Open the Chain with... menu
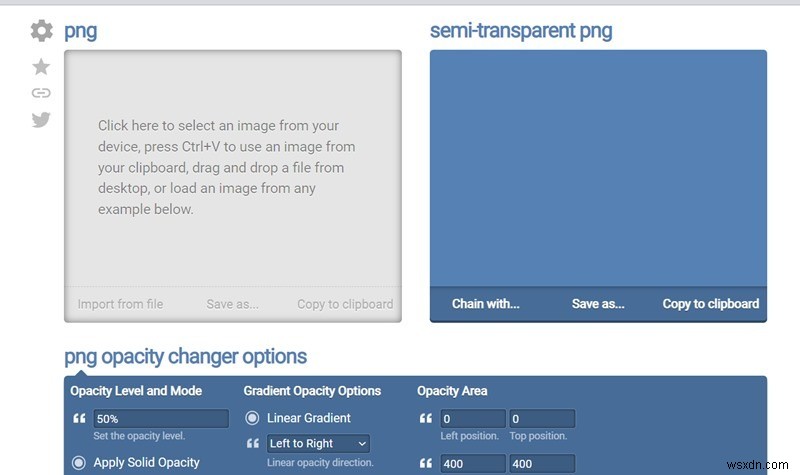Image resolution: width=800 pixels, height=475 pixels. (485, 304)
